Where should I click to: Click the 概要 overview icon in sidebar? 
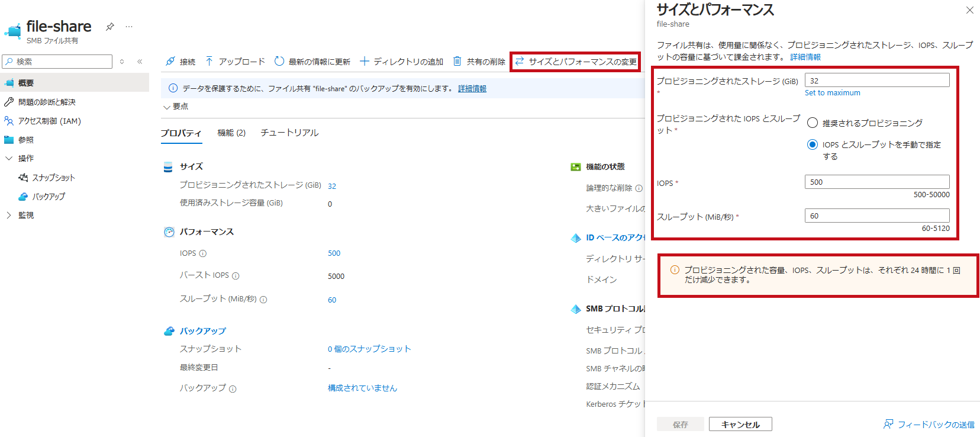(9, 83)
